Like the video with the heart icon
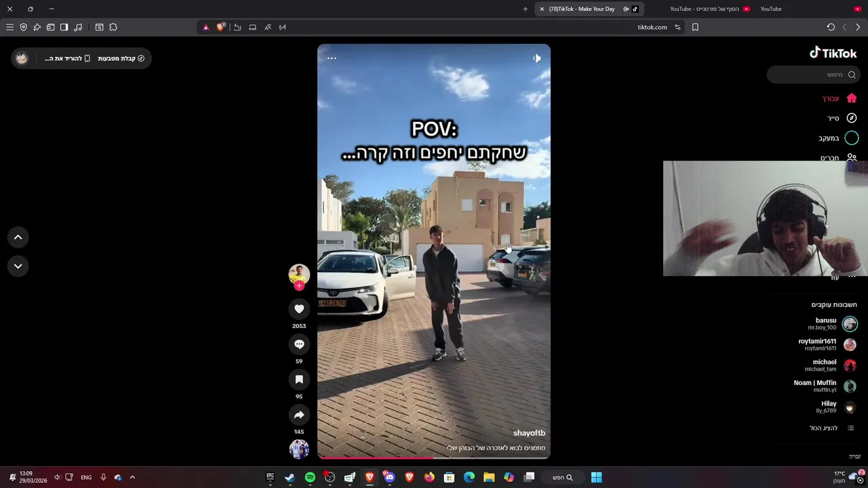 299,309
